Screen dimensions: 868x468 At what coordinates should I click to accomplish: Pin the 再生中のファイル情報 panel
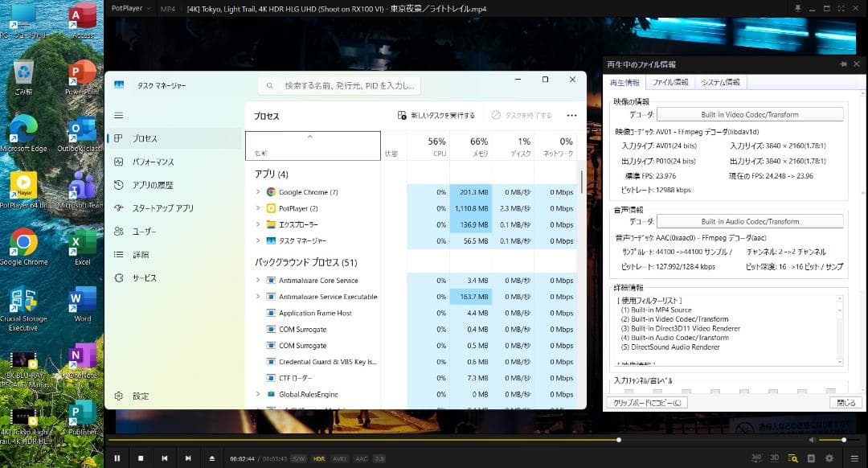[843, 64]
